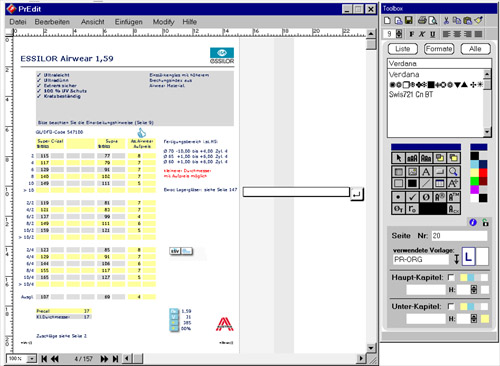500x366 pixels.
Task: Open the zoom percentage dropdown
Action: [31, 359]
